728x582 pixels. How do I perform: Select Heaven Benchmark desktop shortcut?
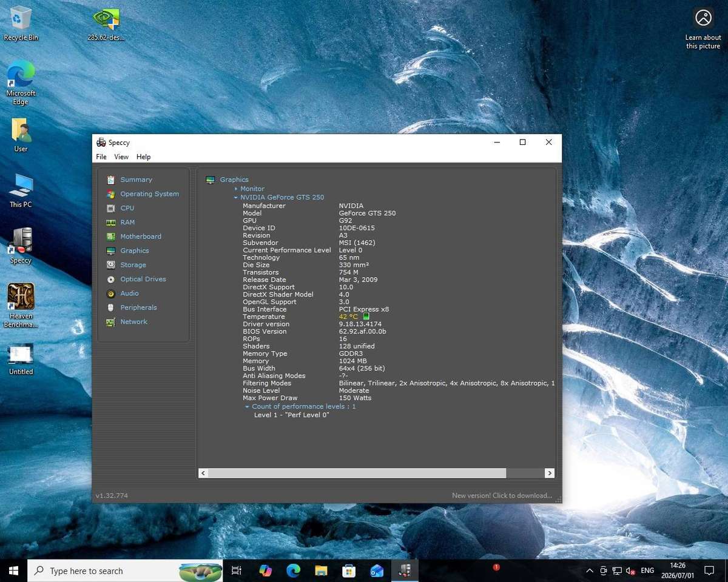click(x=21, y=306)
